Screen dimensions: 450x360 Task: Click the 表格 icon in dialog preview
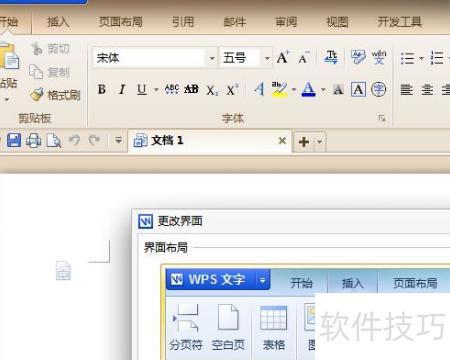coord(273,327)
